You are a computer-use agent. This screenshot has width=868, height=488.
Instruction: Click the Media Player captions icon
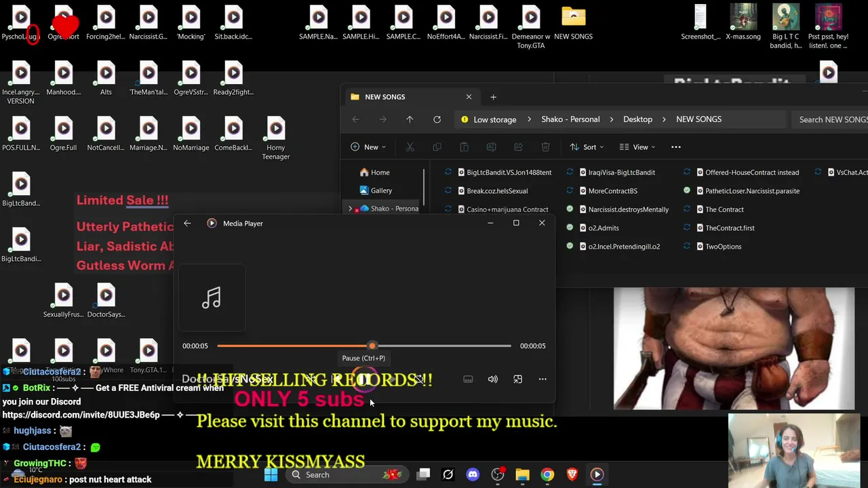point(468,380)
